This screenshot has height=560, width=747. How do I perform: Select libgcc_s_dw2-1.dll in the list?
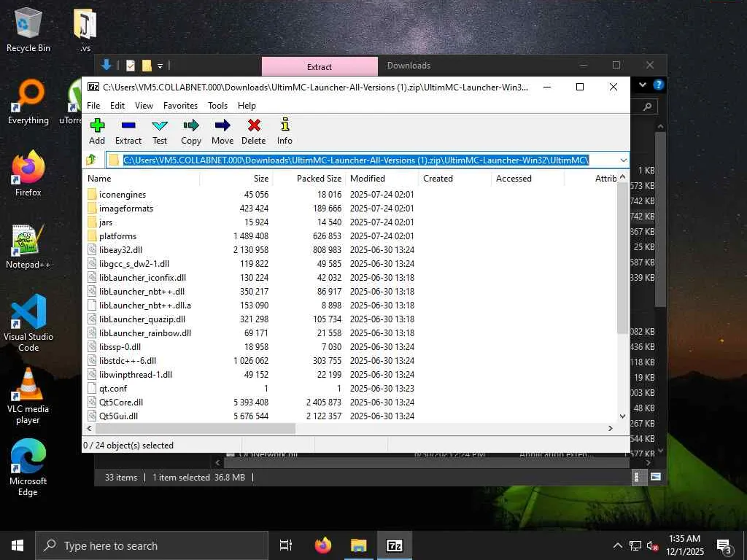tap(134, 263)
